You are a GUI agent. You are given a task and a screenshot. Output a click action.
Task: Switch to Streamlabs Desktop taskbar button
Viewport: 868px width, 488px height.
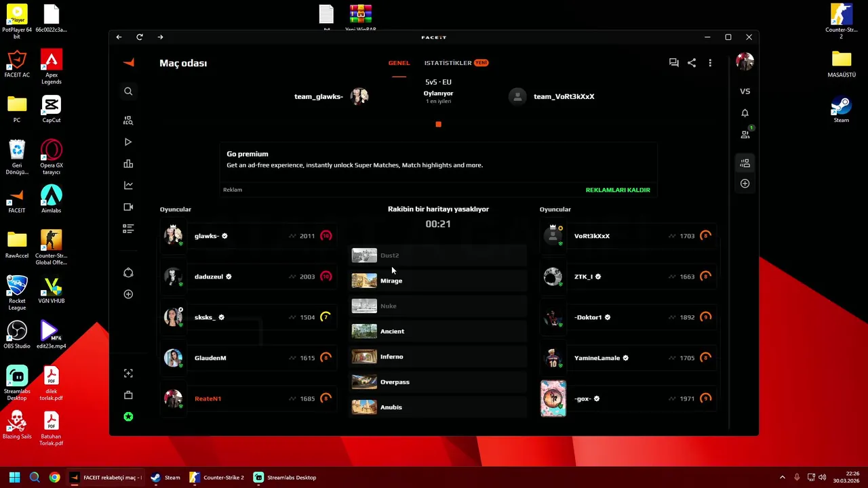(x=285, y=477)
